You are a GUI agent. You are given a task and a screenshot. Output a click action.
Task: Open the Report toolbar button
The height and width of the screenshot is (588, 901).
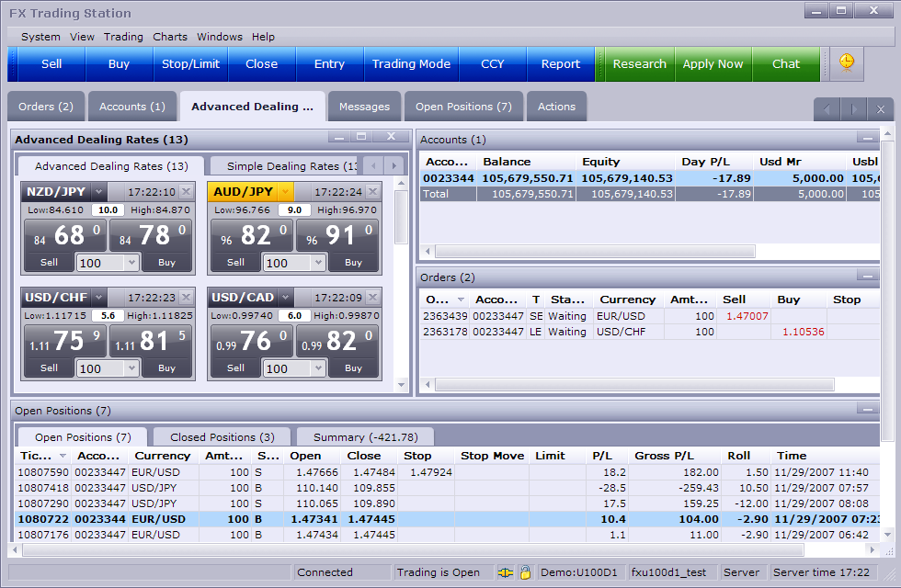561,63
